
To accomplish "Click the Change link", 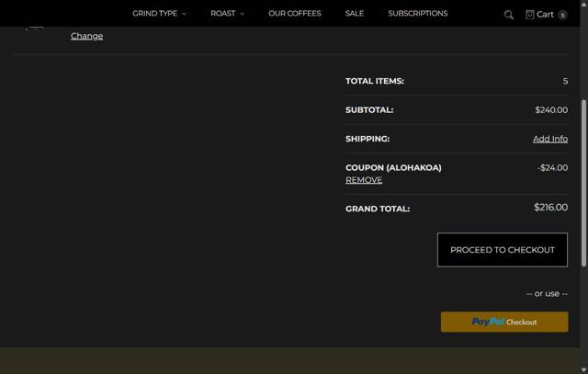I will [x=86, y=36].
